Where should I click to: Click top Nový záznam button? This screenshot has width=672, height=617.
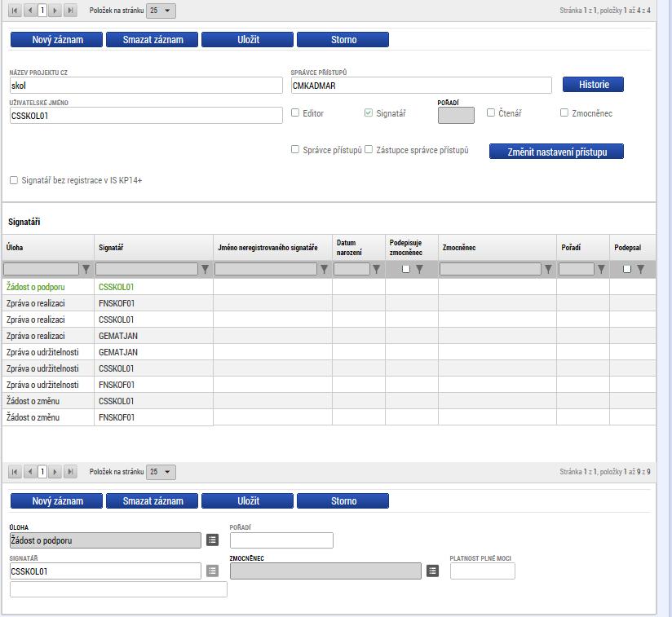(x=57, y=40)
